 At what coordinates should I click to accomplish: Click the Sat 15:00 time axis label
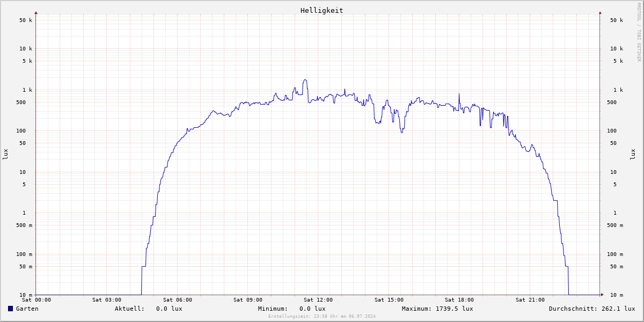pos(389,300)
